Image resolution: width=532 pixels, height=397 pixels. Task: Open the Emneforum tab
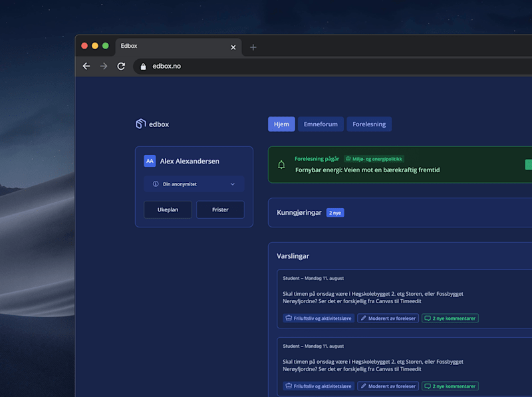(x=321, y=124)
